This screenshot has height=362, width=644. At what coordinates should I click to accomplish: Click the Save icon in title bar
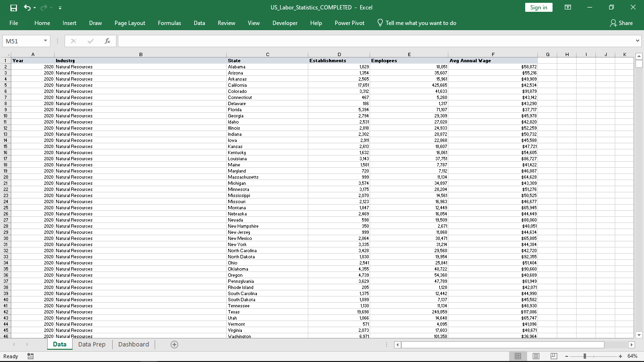[x=14, y=8]
